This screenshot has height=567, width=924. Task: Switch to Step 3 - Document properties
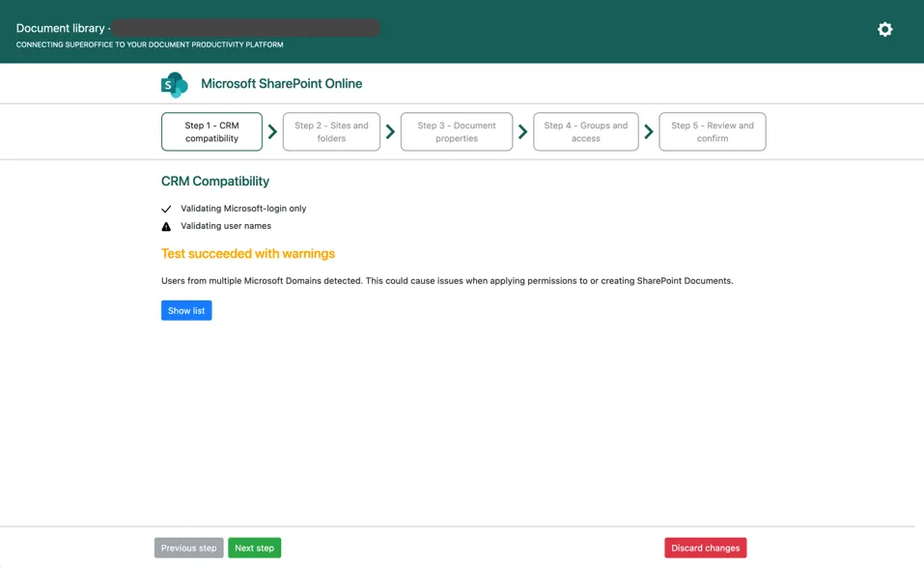456,132
